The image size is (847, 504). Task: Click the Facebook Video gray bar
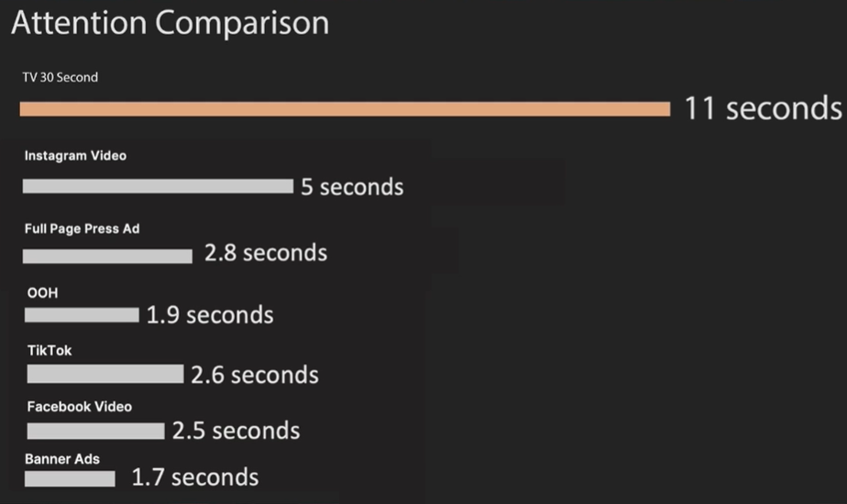95,431
